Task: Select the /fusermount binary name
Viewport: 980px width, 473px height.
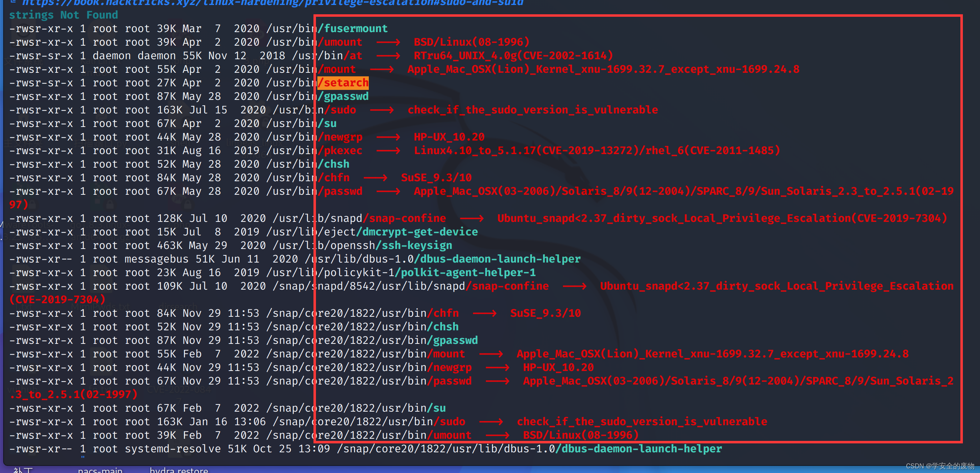Action: pyautogui.click(x=353, y=29)
